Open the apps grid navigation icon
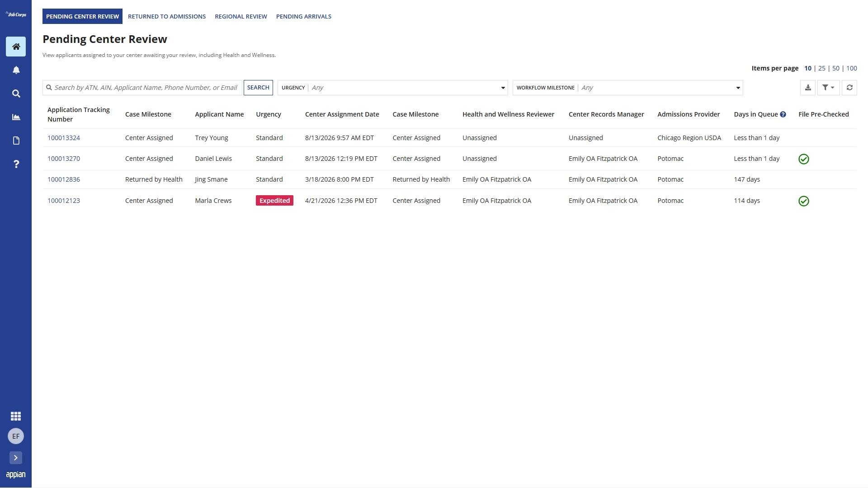Screen dimensions: 868x488 pos(16,416)
